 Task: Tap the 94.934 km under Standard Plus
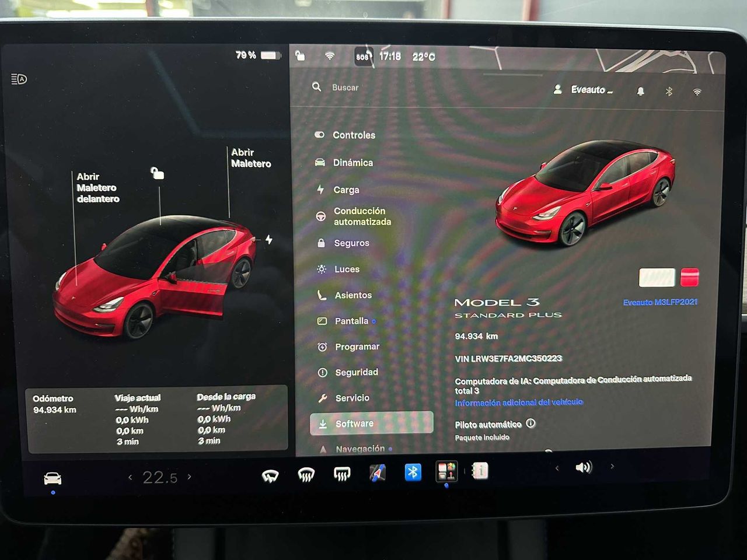click(476, 336)
